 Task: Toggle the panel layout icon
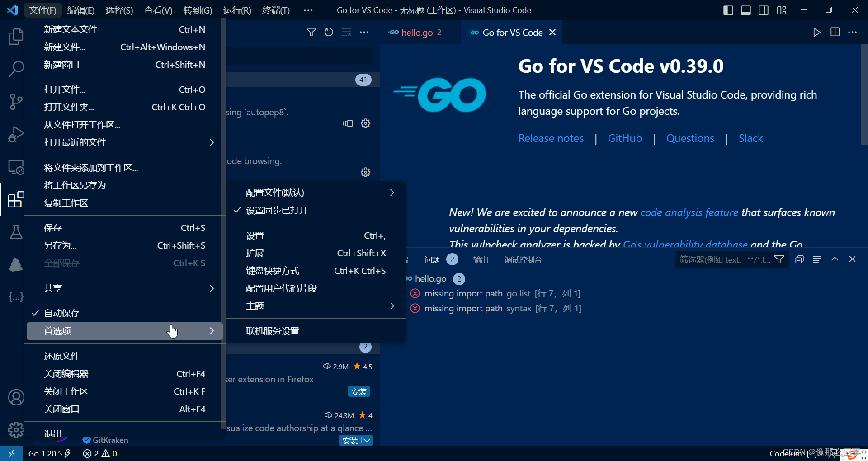coord(745,9)
